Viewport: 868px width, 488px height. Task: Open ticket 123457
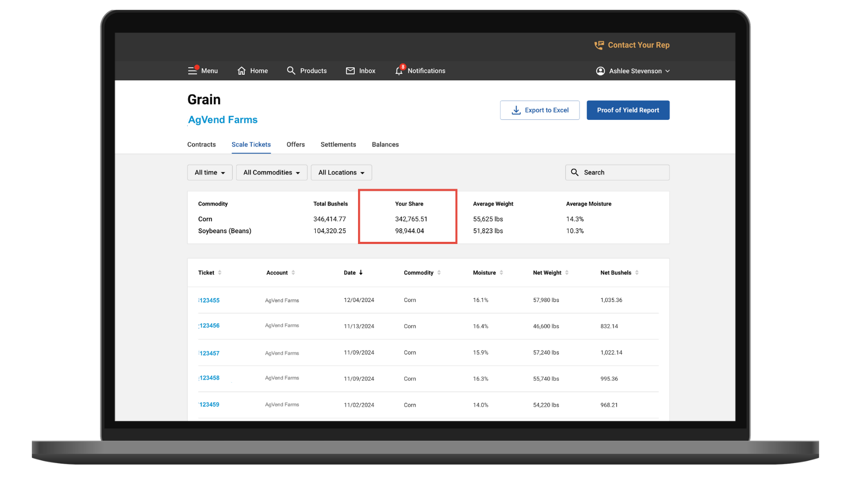click(x=209, y=354)
